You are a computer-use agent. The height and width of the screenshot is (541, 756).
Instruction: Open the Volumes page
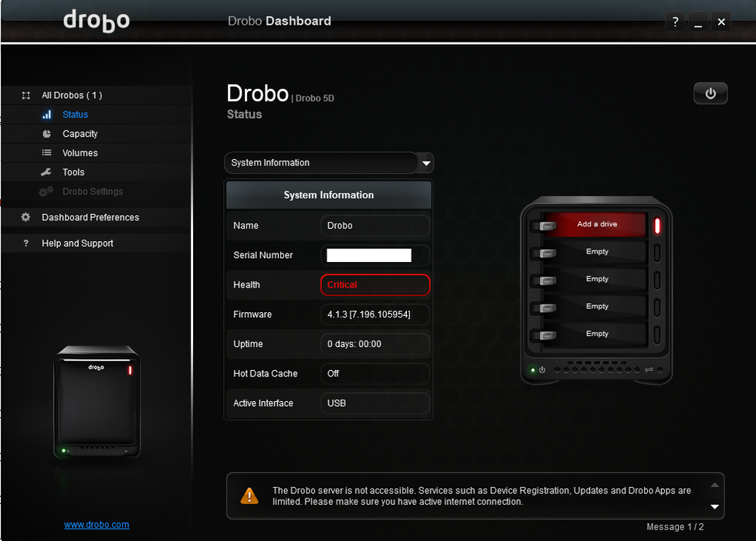pyautogui.click(x=80, y=153)
